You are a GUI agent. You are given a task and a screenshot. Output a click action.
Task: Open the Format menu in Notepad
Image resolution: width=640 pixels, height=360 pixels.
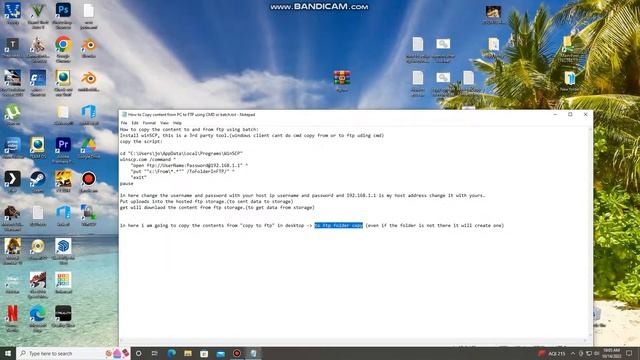149,123
